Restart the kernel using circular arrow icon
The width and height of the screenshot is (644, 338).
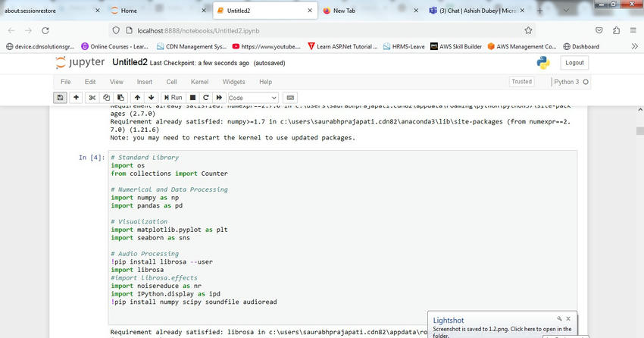pos(206,98)
